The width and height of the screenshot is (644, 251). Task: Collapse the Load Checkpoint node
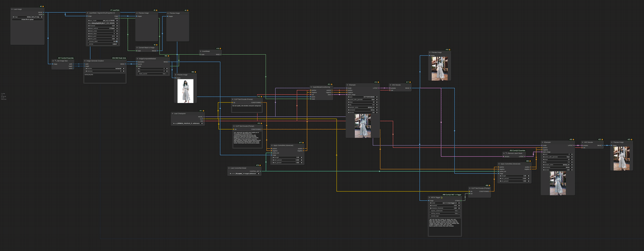[x=172, y=113]
